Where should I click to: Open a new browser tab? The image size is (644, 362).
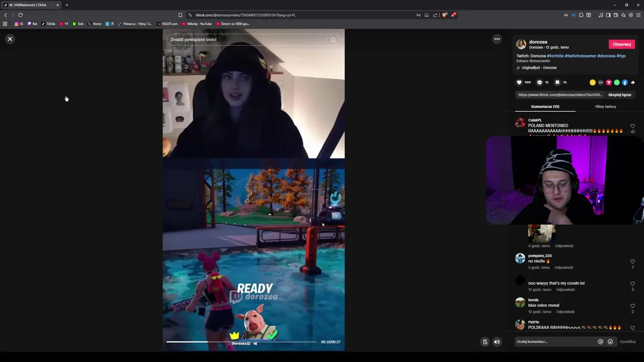[x=66, y=5]
